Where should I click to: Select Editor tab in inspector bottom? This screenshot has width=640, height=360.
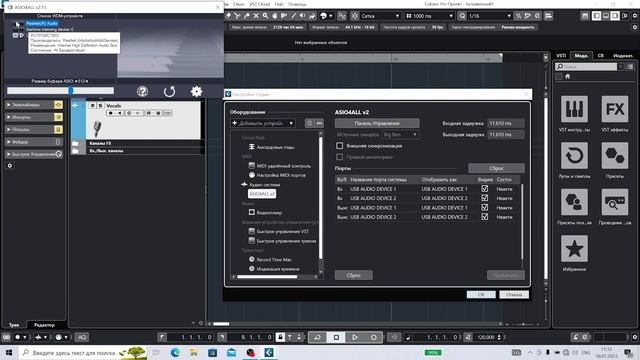(44, 325)
